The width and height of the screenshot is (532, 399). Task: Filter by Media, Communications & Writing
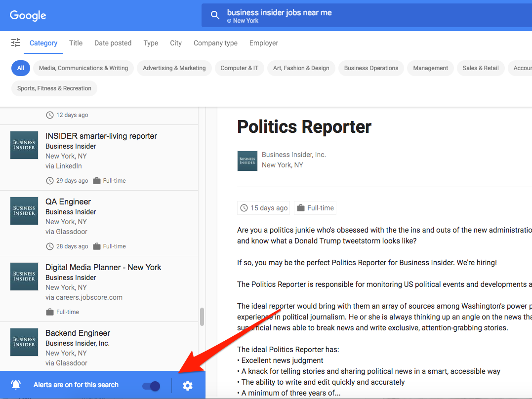pos(83,68)
